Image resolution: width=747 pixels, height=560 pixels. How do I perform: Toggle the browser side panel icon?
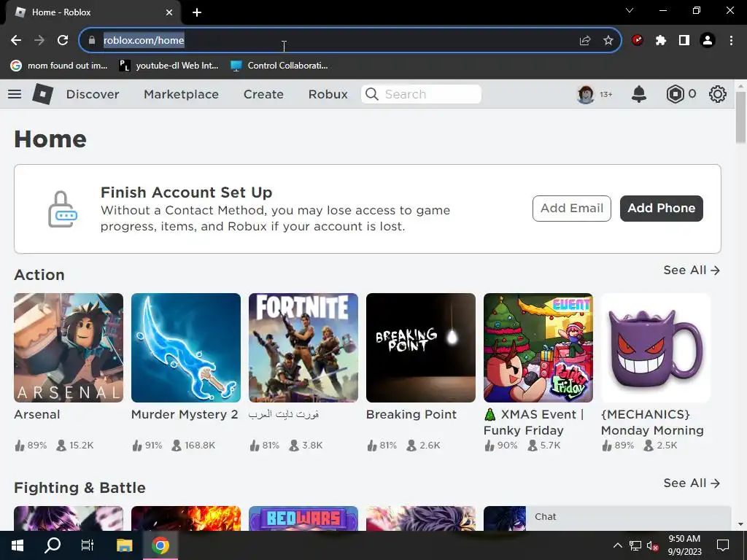click(x=684, y=41)
